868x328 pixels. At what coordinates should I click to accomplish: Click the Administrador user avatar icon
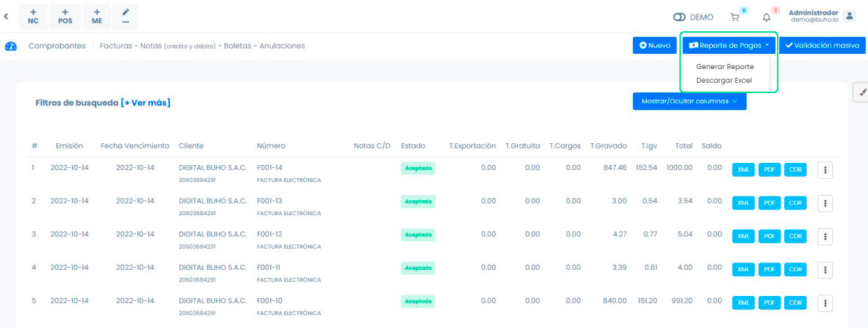tap(850, 16)
